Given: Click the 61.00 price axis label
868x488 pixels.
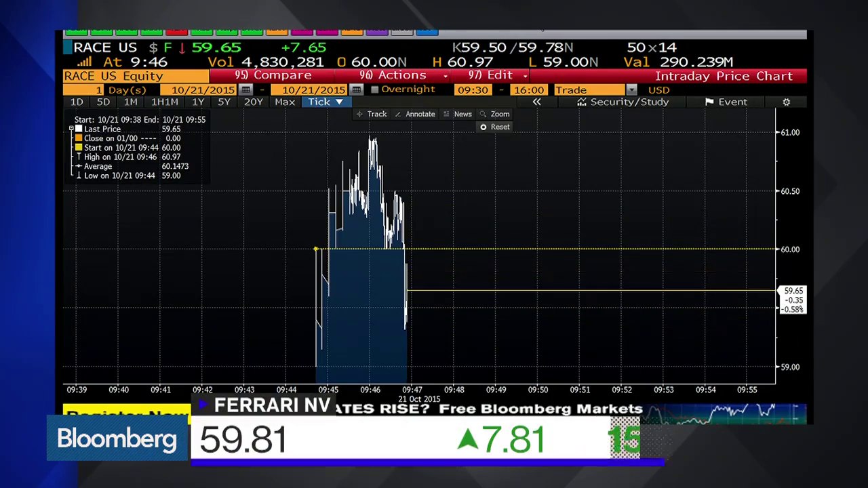Looking at the screenshot, I should tap(790, 132).
